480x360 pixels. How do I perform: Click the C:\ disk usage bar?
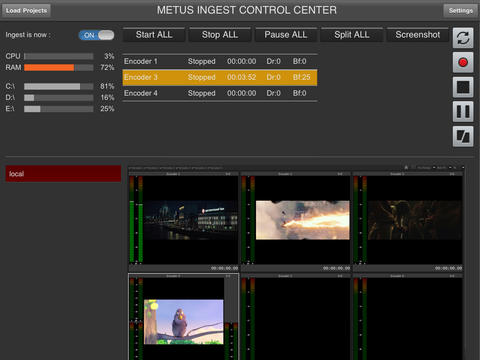(59, 87)
